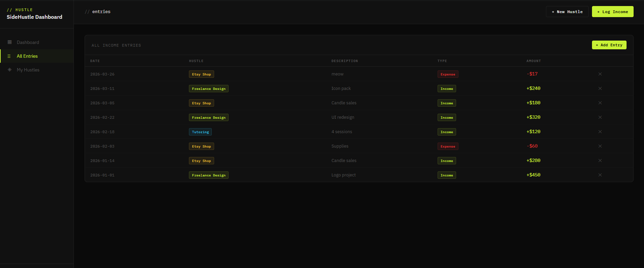This screenshot has width=644, height=268.
Task: Click Freelance Design tag on UI redesign row
Action: 209,117
